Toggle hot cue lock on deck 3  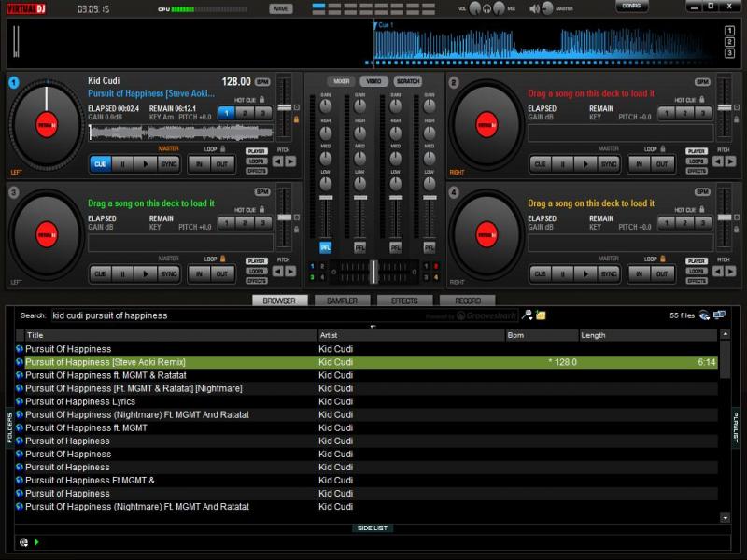click(x=262, y=209)
